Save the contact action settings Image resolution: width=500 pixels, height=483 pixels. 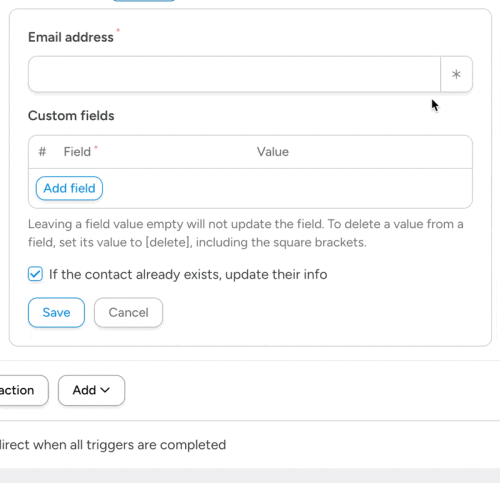[x=56, y=312]
